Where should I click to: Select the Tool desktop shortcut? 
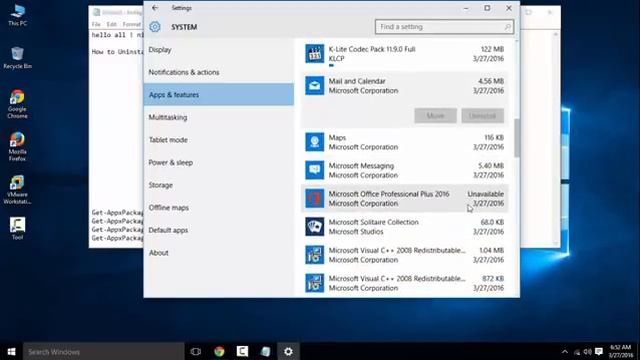point(18,229)
